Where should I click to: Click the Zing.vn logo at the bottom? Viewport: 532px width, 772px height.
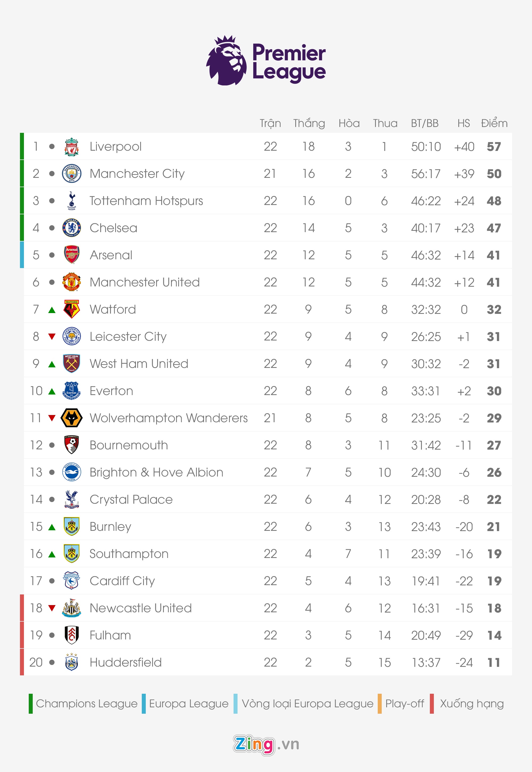tap(266, 744)
